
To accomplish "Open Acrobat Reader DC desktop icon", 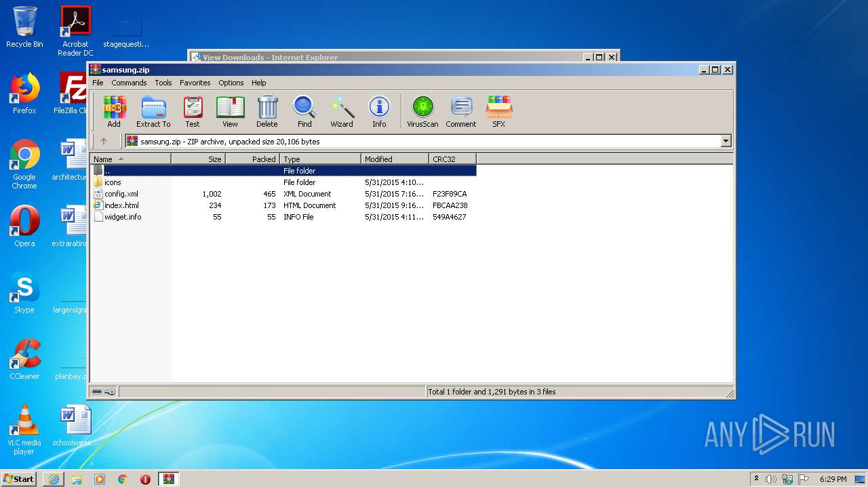I will (x=75, y=31).
